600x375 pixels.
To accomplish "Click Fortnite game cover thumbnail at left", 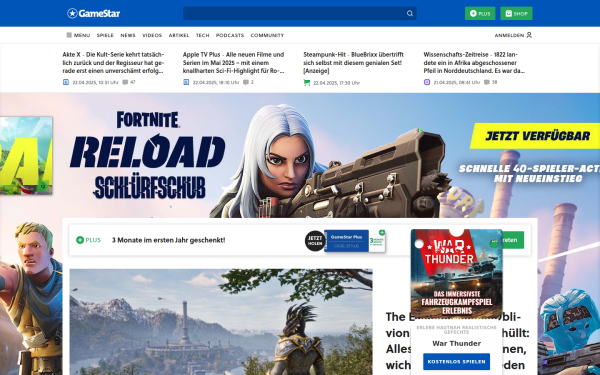I will click(x=26, y=155).
